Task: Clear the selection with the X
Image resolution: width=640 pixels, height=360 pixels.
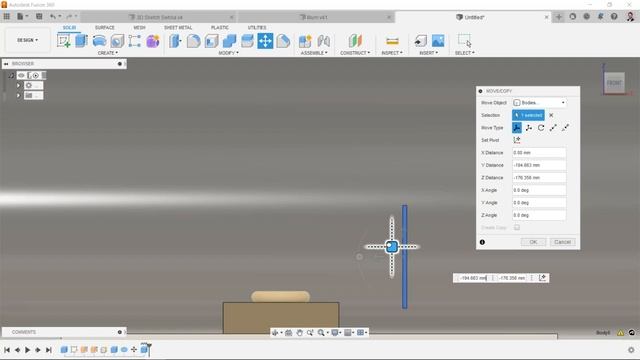Action: tap(551, 115)
